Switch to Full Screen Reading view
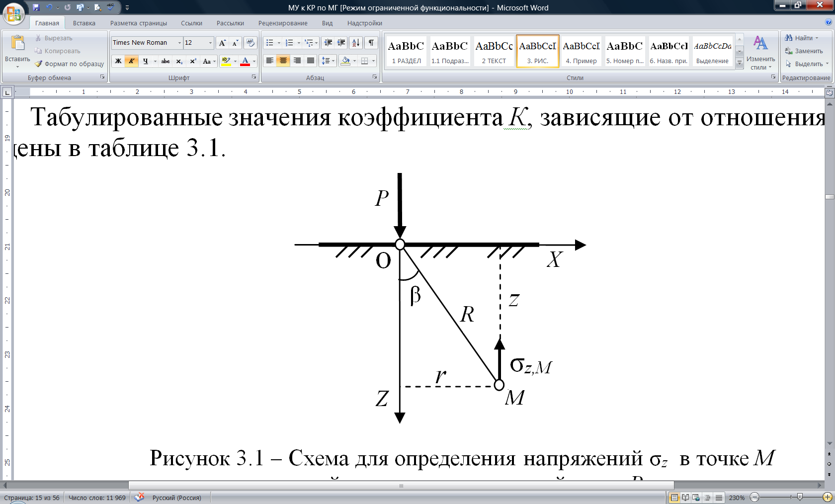Image resolution: width=835 pixels, height=504 pixels. (685, 497)
